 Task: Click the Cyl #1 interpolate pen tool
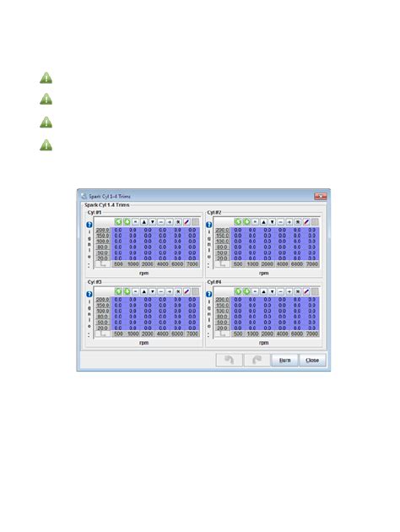pyautogui.click(x=186, y=222)
